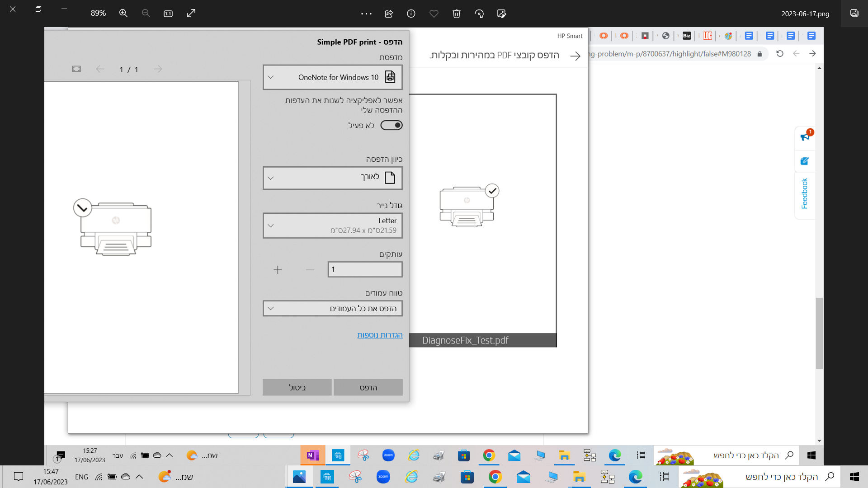Click the taskbar search box
The width and height of the screenshot is (868, 488).
pos(759,477)
